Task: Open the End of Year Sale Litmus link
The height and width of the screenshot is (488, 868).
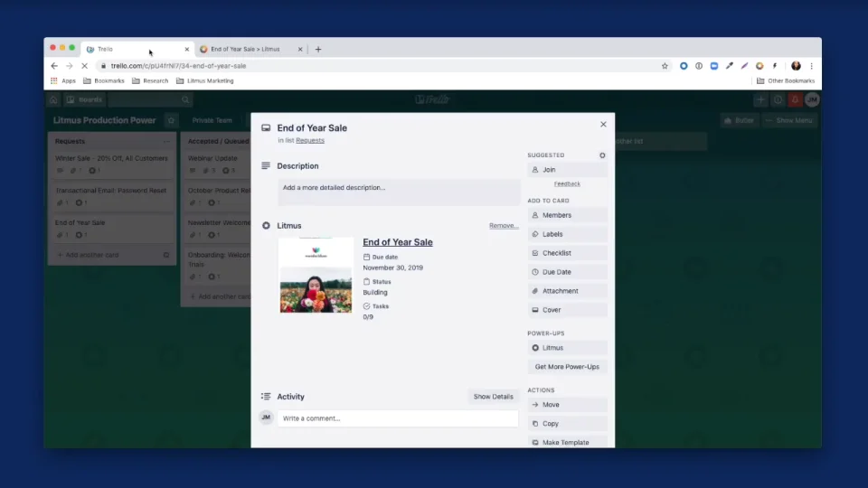Action: tap(398, 242)
